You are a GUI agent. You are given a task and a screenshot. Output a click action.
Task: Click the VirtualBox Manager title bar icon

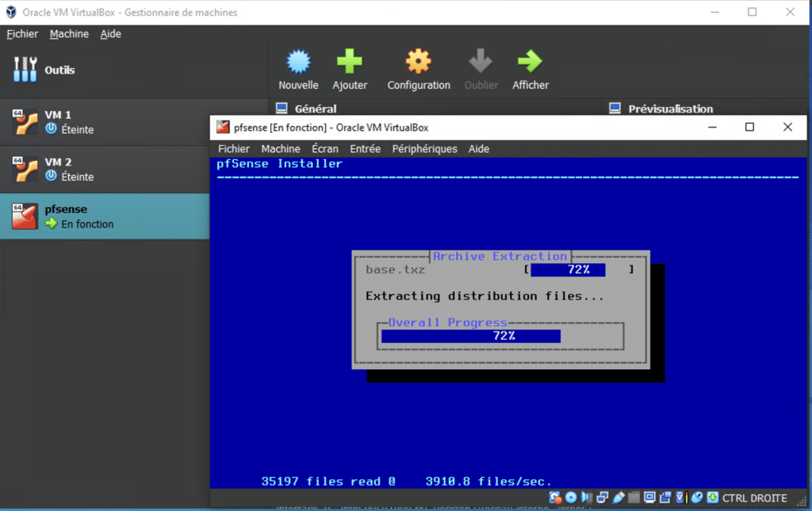pyautogui.click(x=11, y=12)
